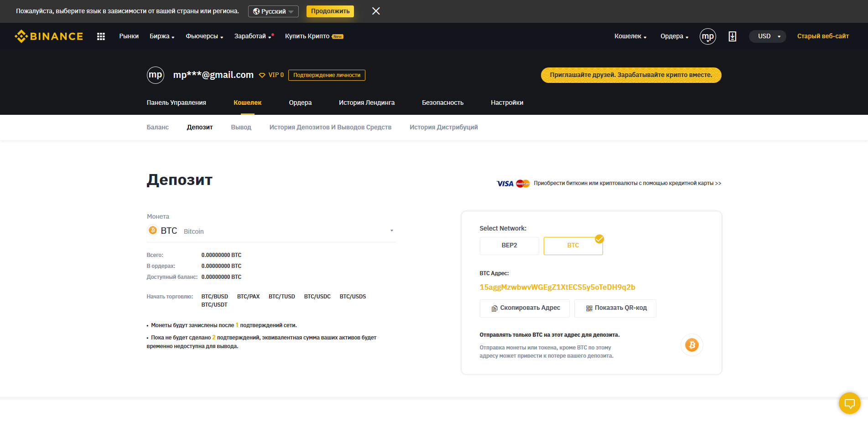This screenshot has height=421, width=868.
Task: Expand the Заработай dropdown menu
Action: coord(254,36)
